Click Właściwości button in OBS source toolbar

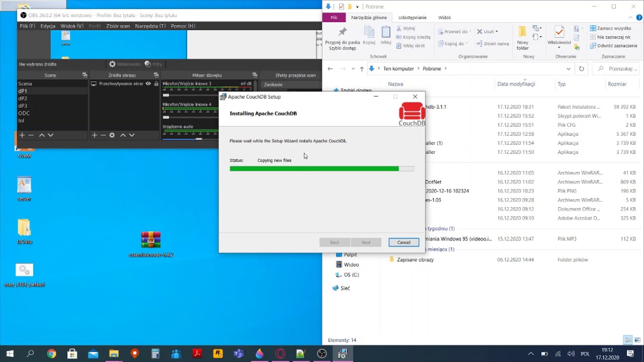coord(125,64)
